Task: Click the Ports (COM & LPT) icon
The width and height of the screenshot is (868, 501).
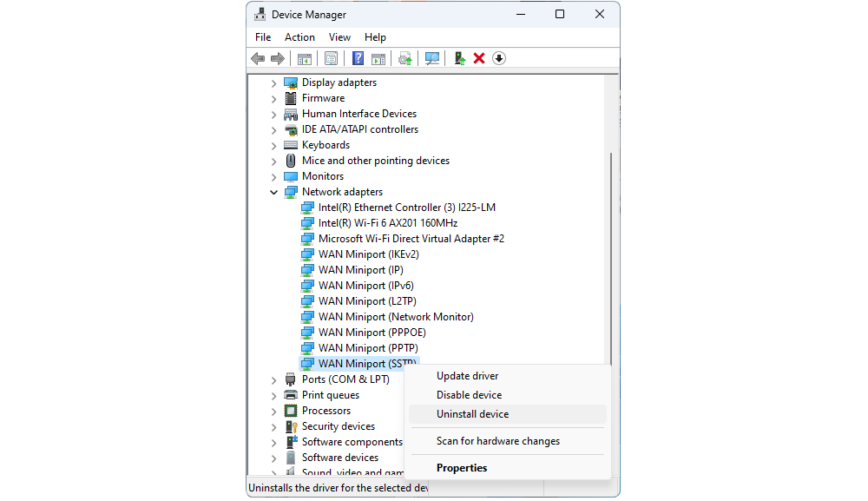Action: point(291,379)
